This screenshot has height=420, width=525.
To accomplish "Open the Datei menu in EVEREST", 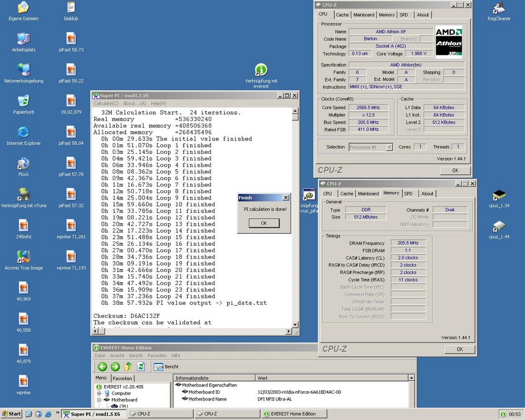I will coord(100,356).
